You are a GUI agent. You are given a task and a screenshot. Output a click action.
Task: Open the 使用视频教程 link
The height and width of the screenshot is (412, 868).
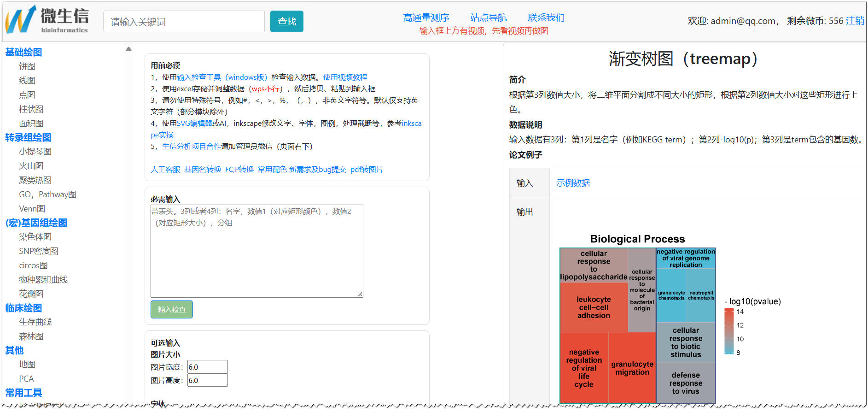pyautogui.click(x=345, y=77)
